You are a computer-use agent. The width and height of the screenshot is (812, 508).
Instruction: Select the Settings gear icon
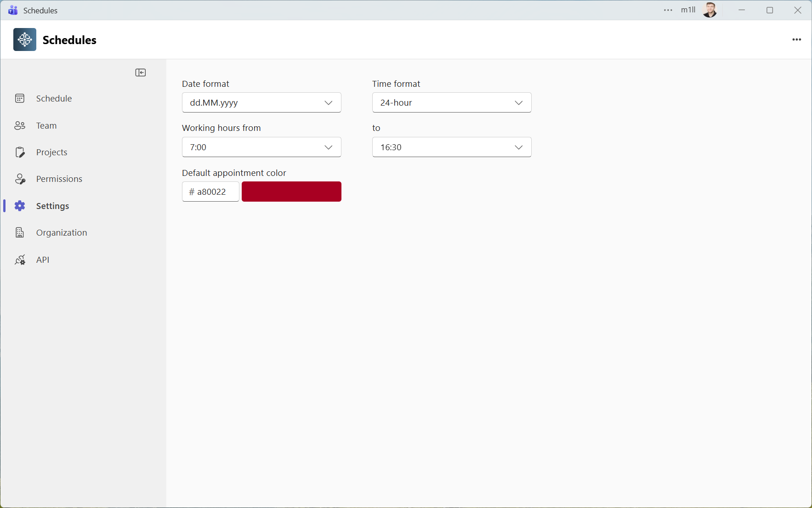(x=20, y=206)
